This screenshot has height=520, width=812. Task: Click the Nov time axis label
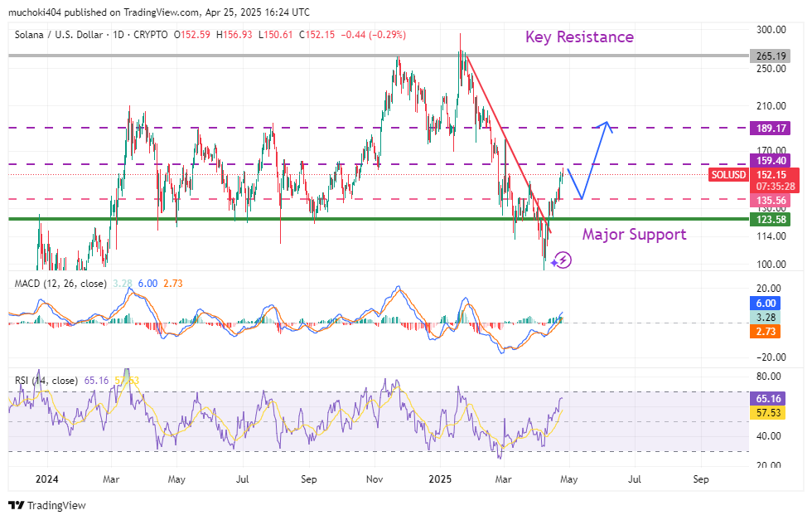[375, 479]
